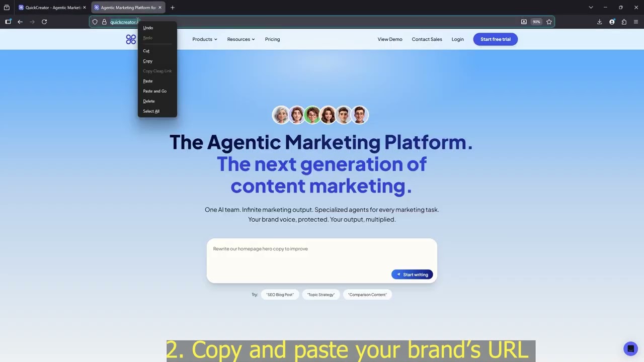Screen dimensions: 644x362
Task: Select the Agentic Marketing Platform tab
Action: coord(128,8)
